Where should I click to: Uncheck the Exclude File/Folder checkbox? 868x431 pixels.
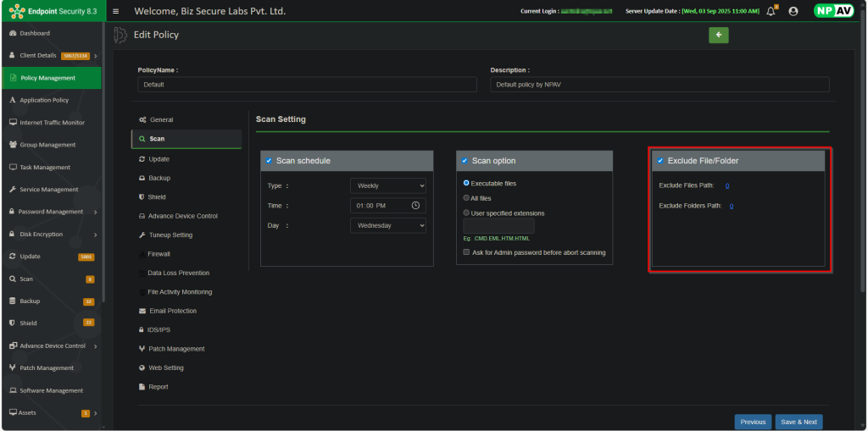coord(660,161)
